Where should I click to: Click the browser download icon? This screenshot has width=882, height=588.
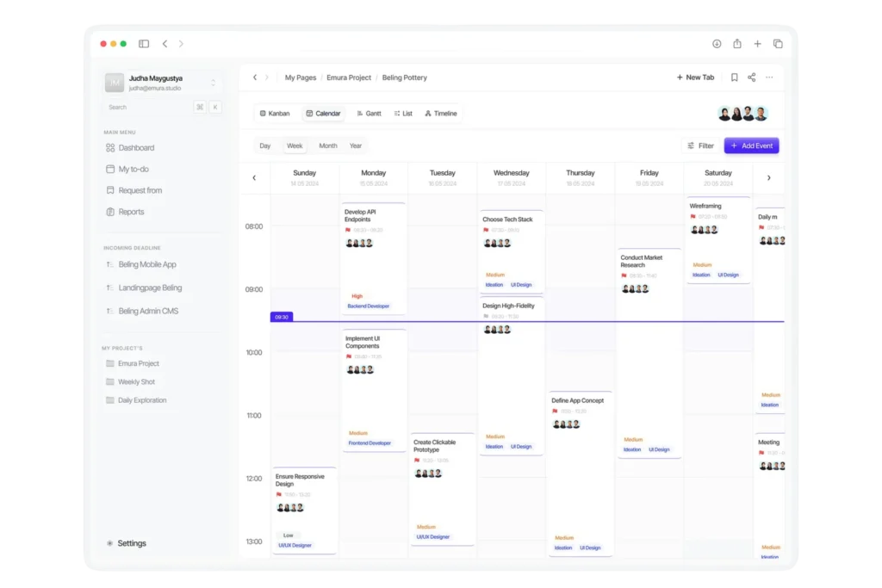coord(717,44)
